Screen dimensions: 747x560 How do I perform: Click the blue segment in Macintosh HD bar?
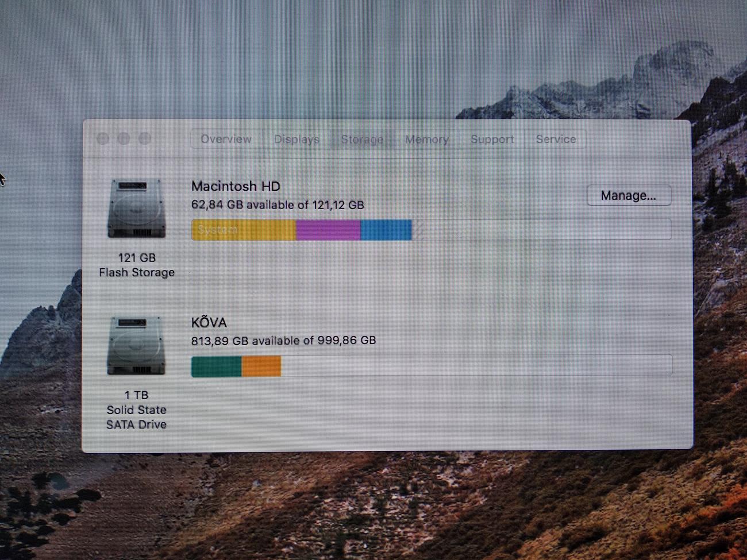(x=386, y=230)
